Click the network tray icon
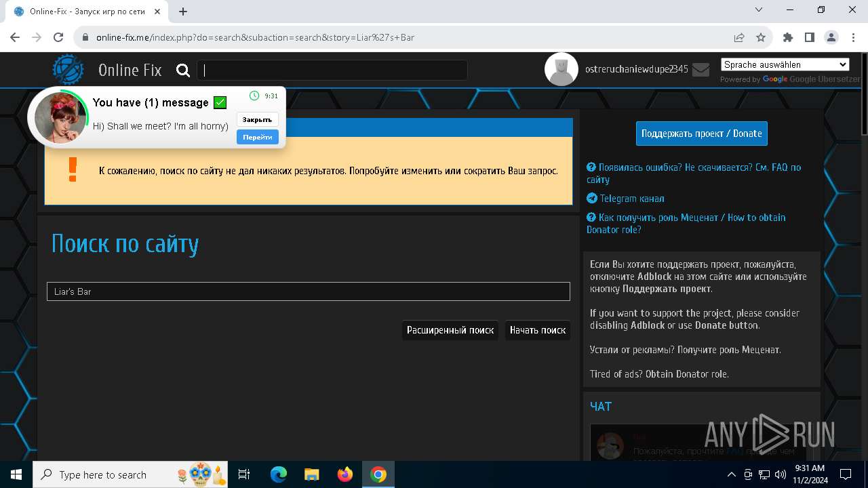This screenshot has height=488, width=868. tap(764, 474)
